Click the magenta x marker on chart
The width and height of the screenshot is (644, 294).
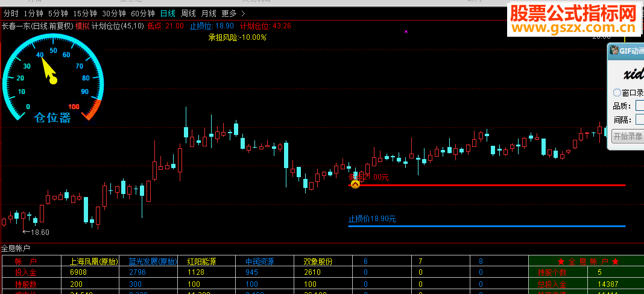406,31
